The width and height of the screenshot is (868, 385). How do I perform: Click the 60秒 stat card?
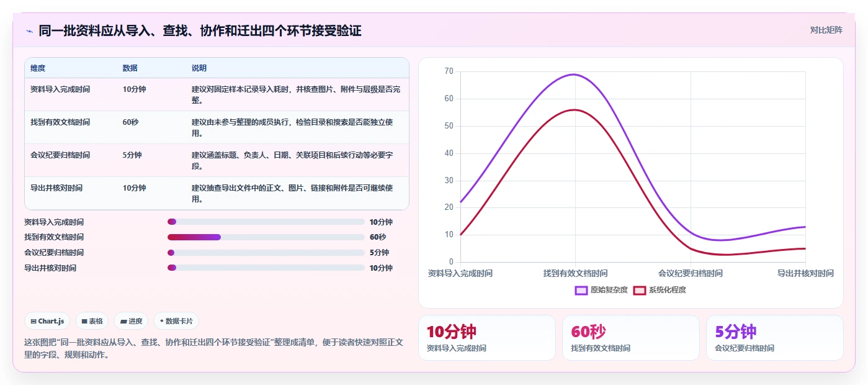[x=631, y=338]
